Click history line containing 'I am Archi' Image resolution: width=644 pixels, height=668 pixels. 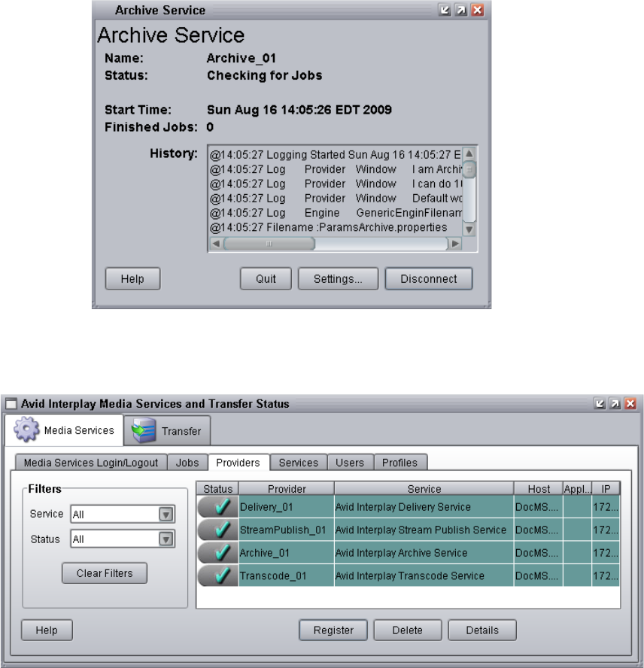336,169
